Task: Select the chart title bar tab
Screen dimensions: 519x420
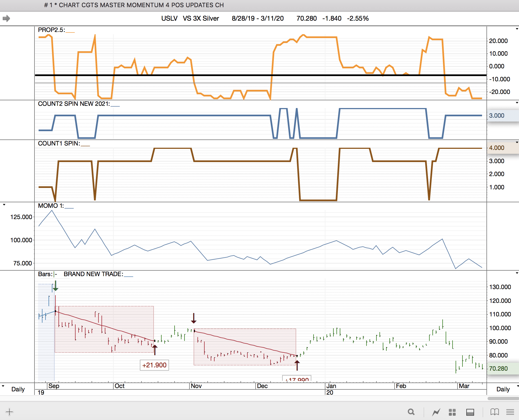Action: click(134, 5)
